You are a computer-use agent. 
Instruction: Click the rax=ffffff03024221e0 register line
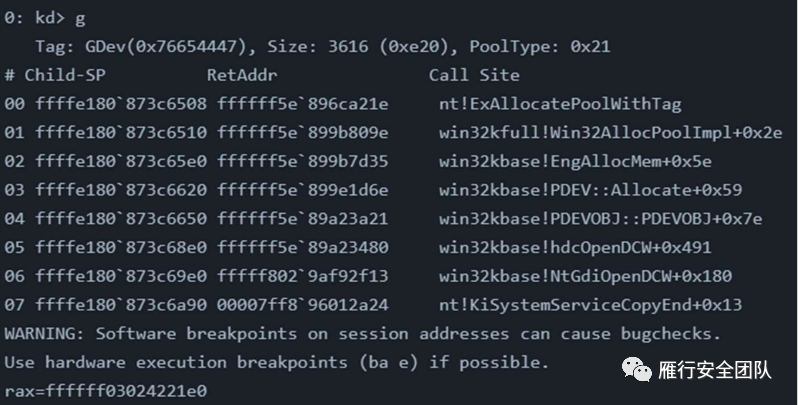tap(105, 391)
